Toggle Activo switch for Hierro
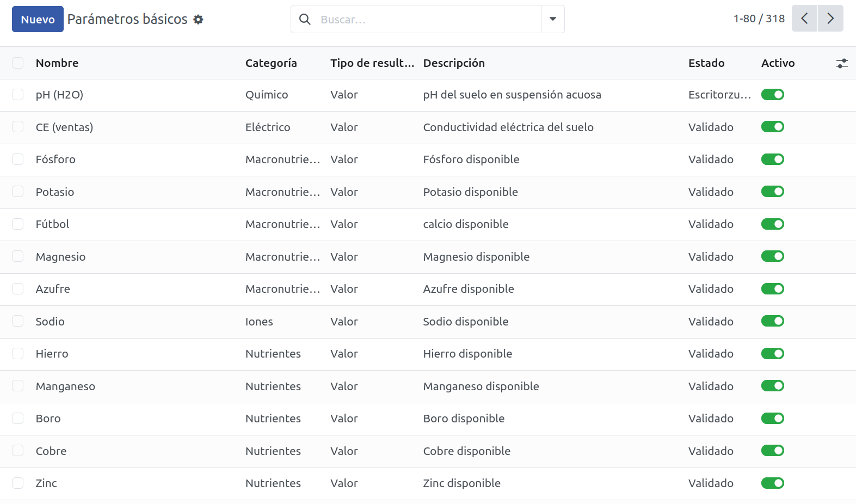The image size is (856, 504). (x=773, y=354)
